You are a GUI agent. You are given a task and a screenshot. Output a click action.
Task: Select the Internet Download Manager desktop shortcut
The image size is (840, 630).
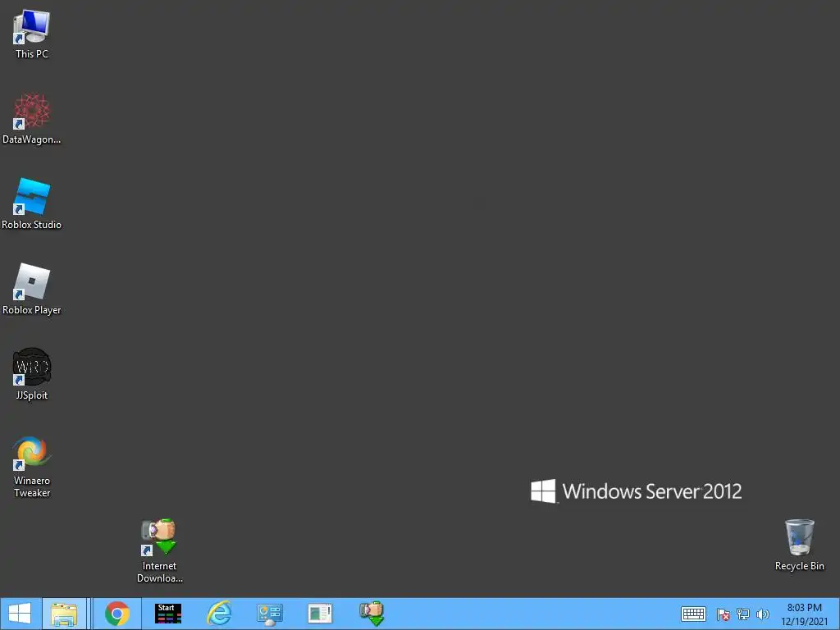point(159,550)
